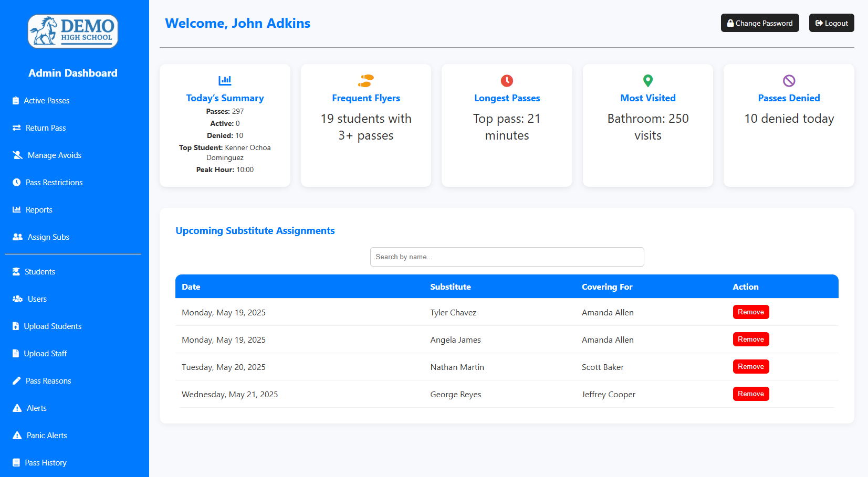
Task: Click the Reports chart icon in the sidebar
Action: 16,209
